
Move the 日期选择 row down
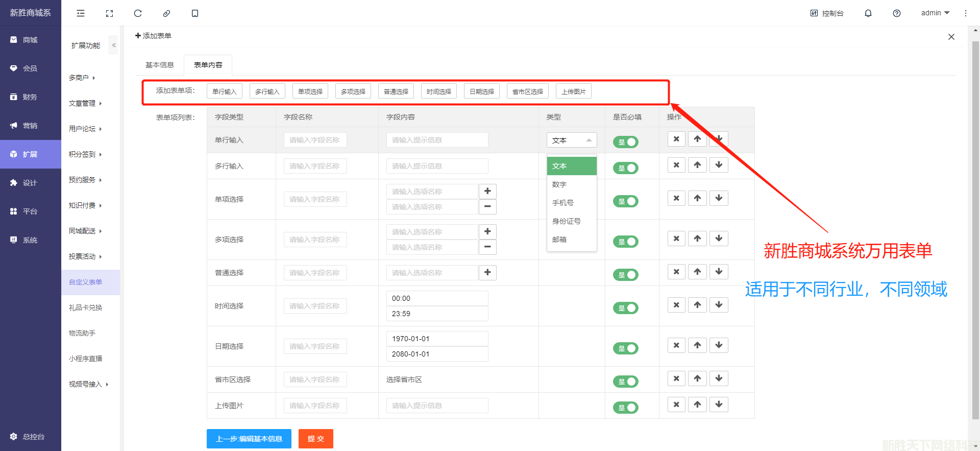719,345
